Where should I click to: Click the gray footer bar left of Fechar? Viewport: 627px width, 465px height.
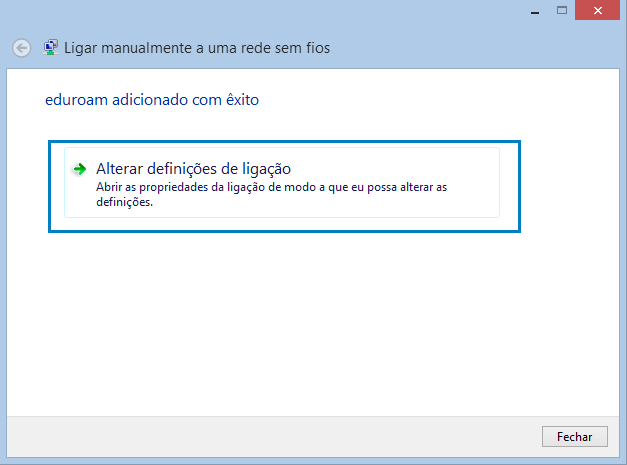tap(272, 436)
